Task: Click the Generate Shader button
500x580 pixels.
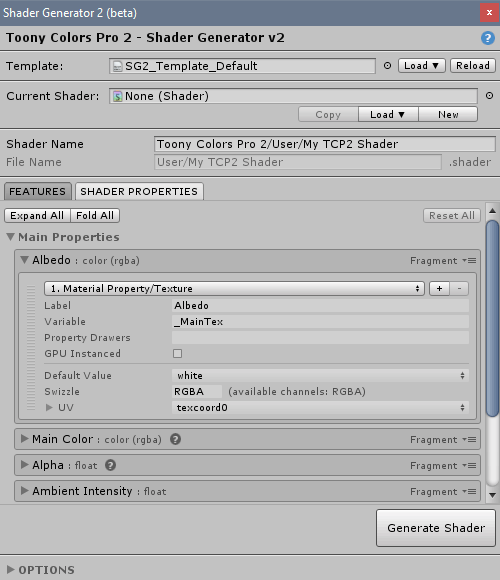Action: (x=436, y=528)
